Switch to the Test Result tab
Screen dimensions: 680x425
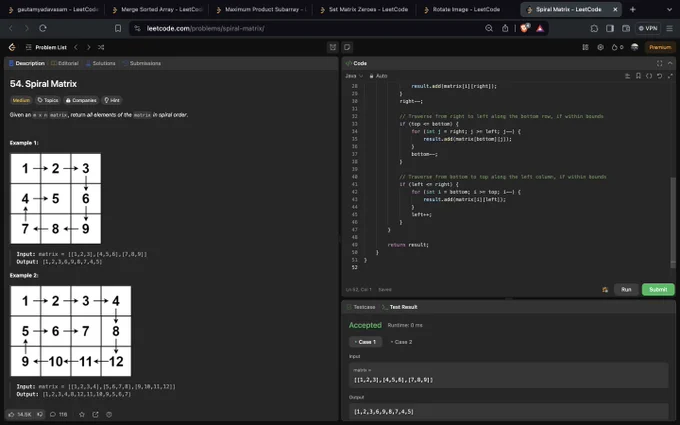point(399,307)
